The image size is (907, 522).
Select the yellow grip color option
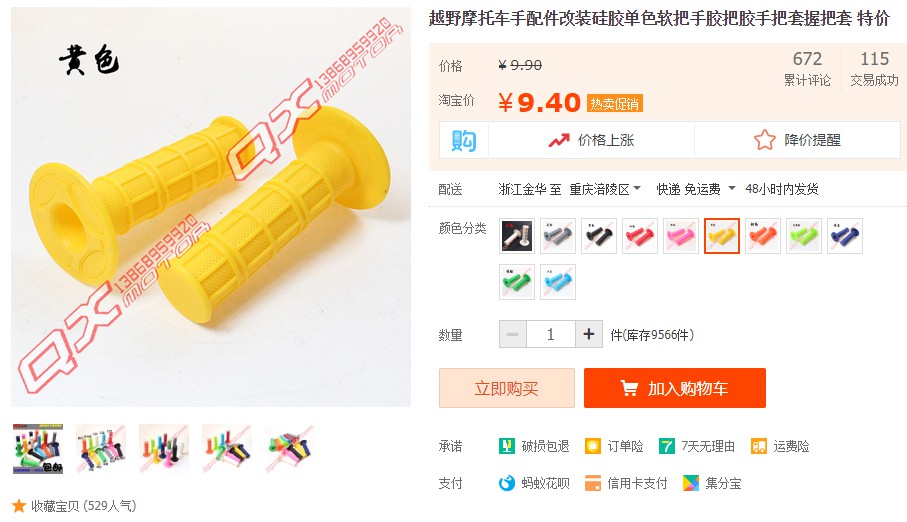pos(722,236)
